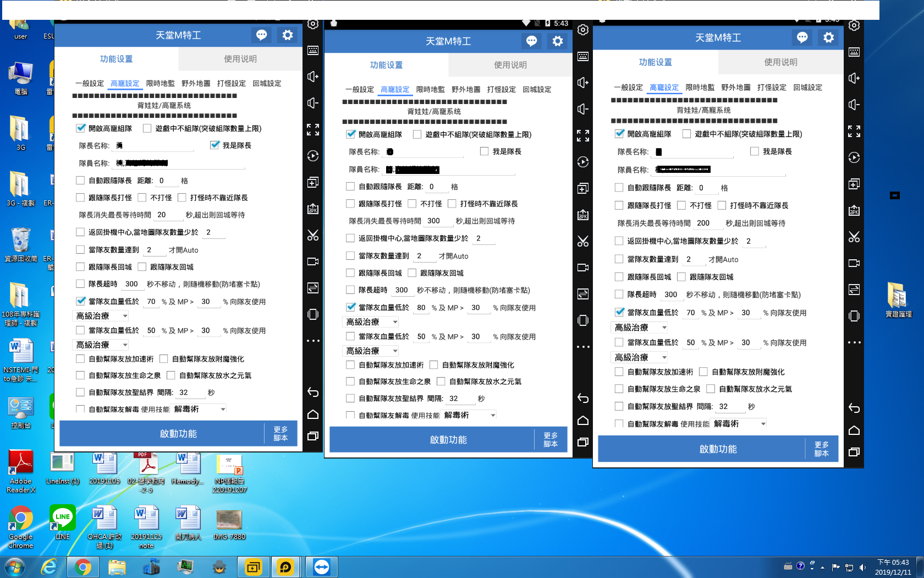924x578 pixels.
Task: Open the virtual keyboard from the sidebar
Action: 313,50
